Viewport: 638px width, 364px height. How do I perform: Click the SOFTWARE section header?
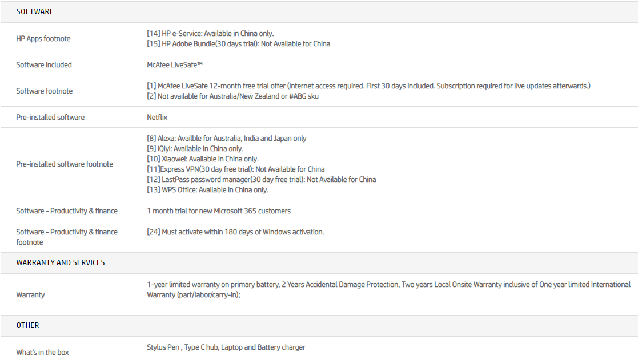35,11
